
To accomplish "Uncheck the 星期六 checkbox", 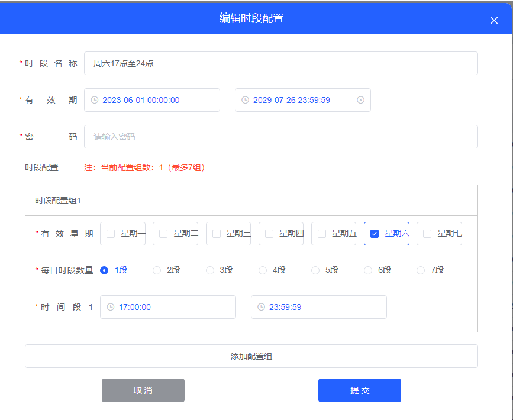I will (x=374, y=234).
